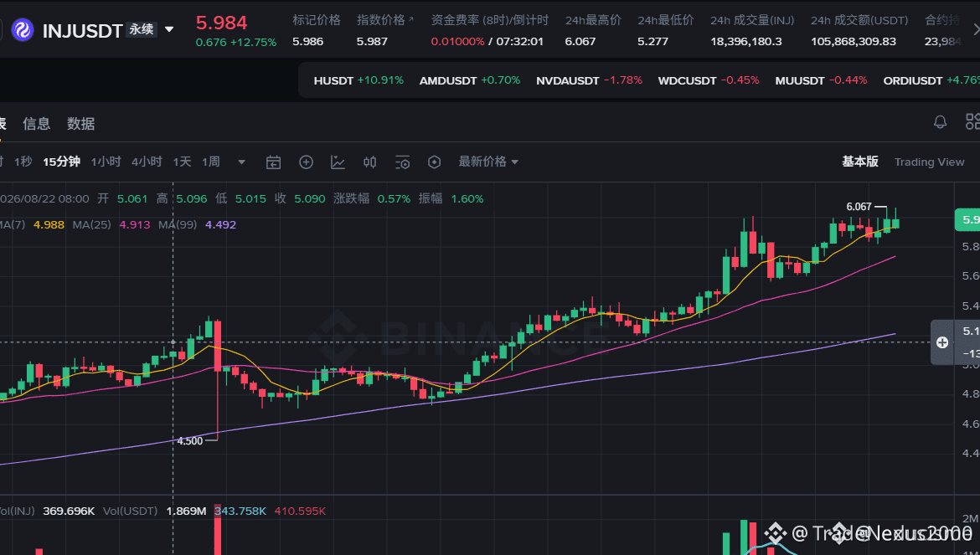Click the crosshair plus order button
The width and height of the screenshot is (980, 555).
point(941,342)
